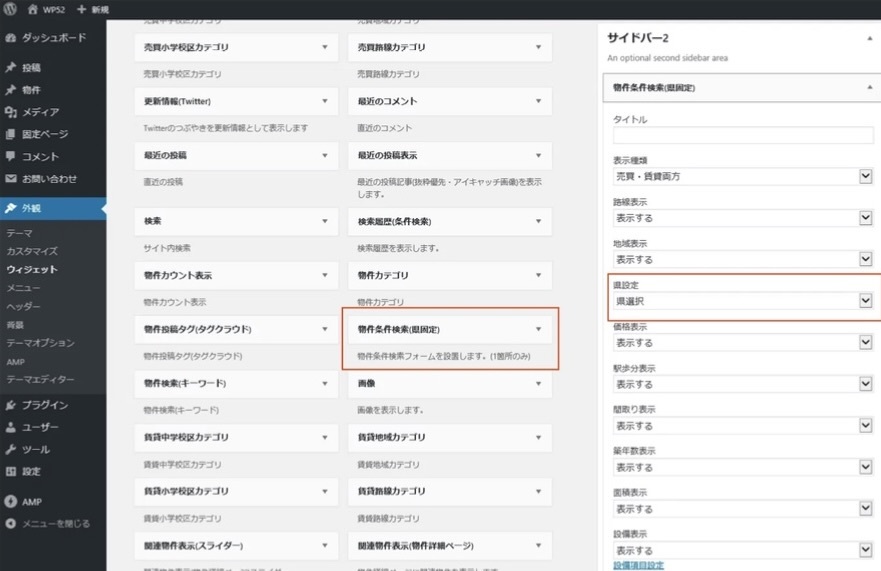Collapse the サイドバー2 panel arrow

(869, 38)
